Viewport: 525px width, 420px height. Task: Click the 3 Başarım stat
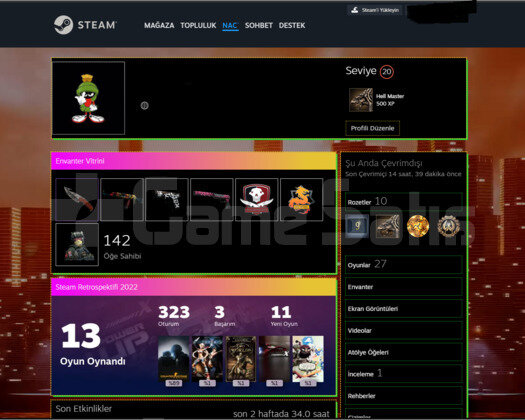224,316
